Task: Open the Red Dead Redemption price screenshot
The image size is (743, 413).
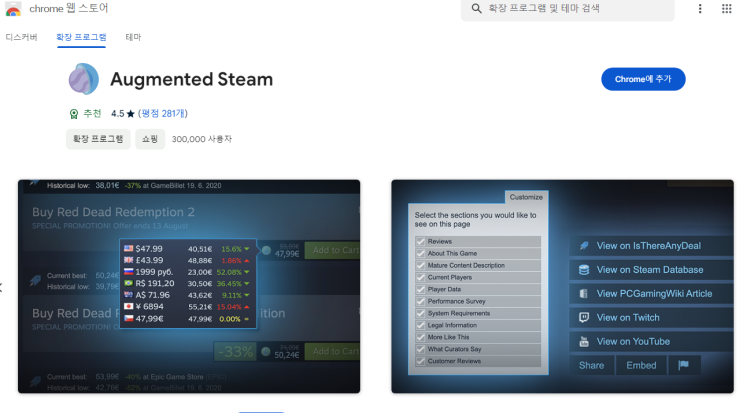Action: 189,287
